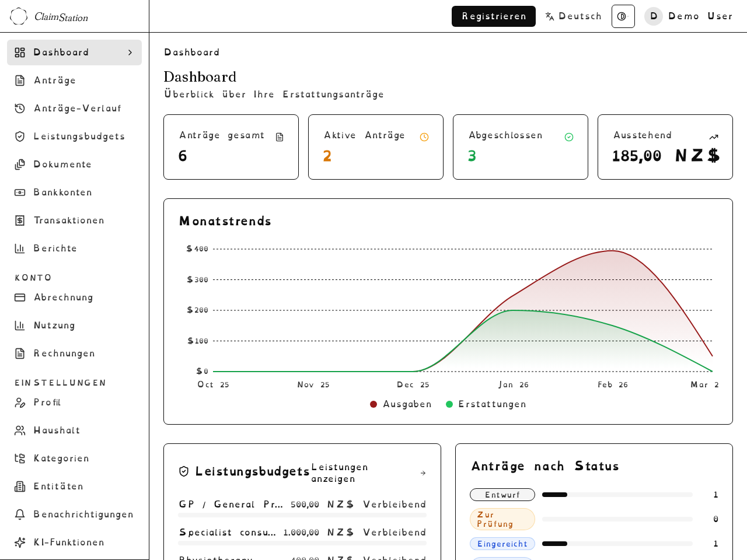Click the Leistungsbudgets shield icon in sidebar

pos(20,136)
